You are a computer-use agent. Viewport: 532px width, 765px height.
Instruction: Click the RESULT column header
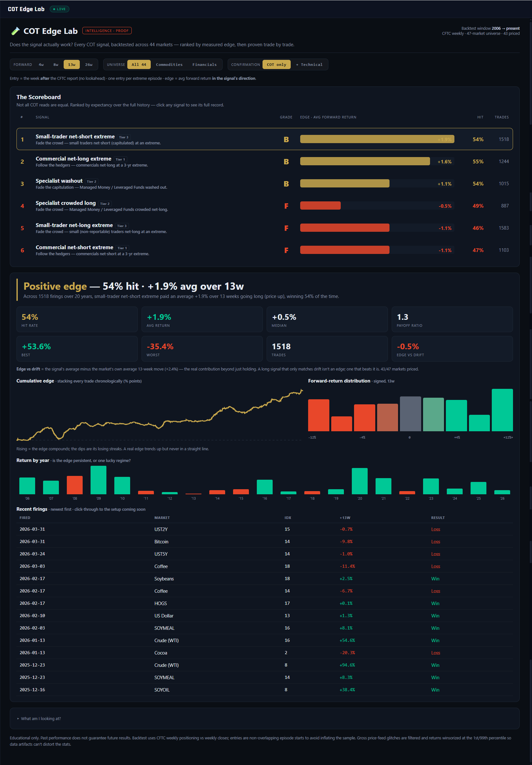(438, 517)
